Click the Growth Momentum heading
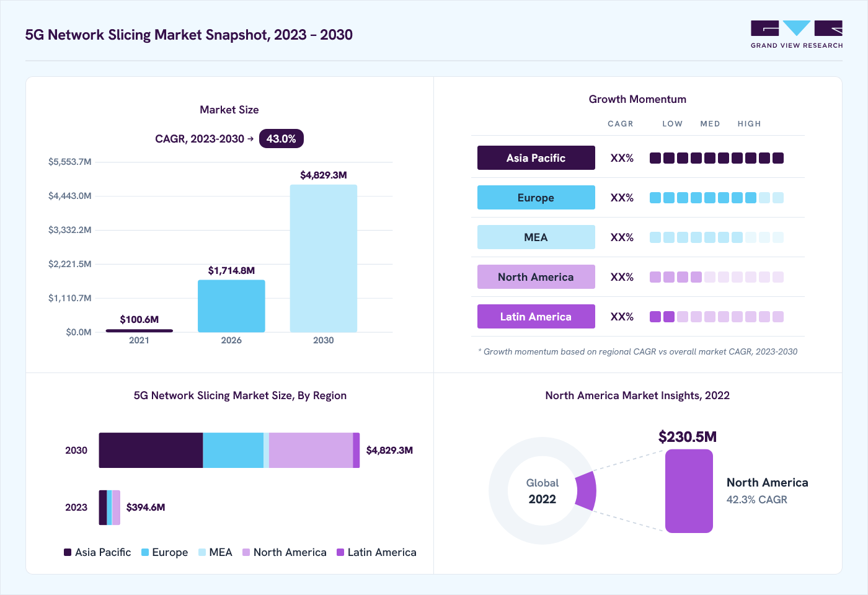 pos(637,99)
